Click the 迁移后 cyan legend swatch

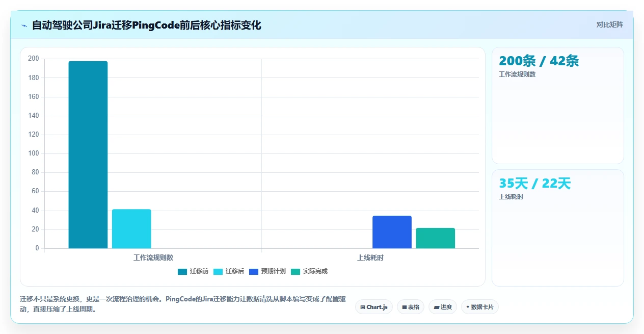[x=218, y=271]
